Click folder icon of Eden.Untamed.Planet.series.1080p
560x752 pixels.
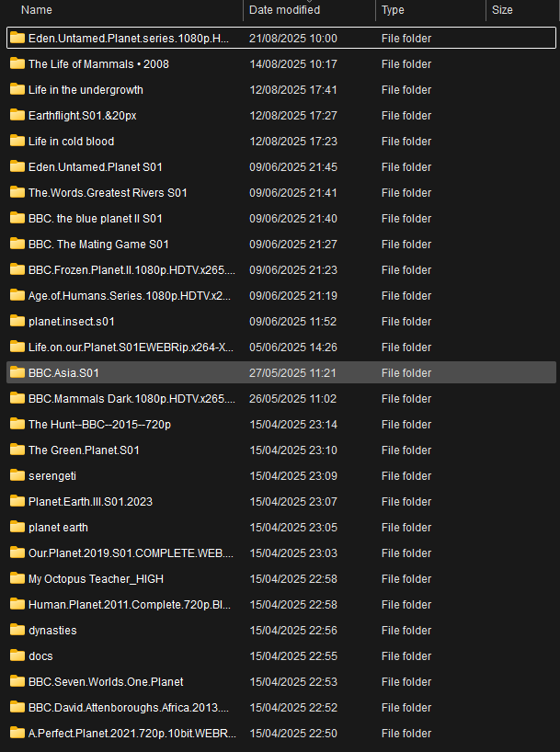coord(17,38)
